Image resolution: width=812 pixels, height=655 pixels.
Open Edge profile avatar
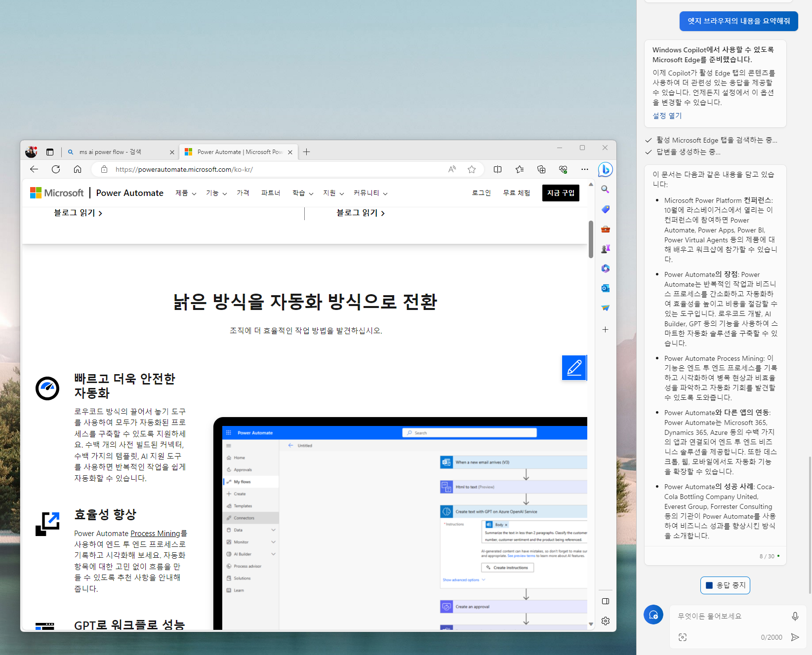tap(31, 152)
